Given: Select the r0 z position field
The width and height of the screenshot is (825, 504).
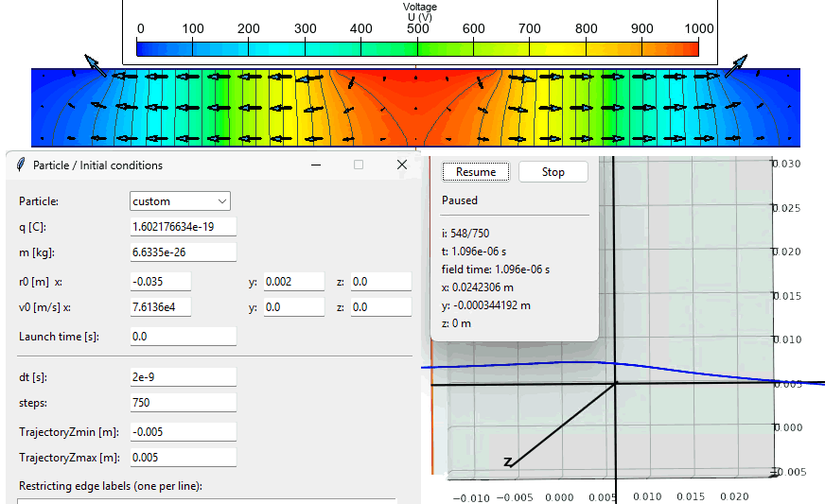Looking at the screenshot, I should coord(381,282).
